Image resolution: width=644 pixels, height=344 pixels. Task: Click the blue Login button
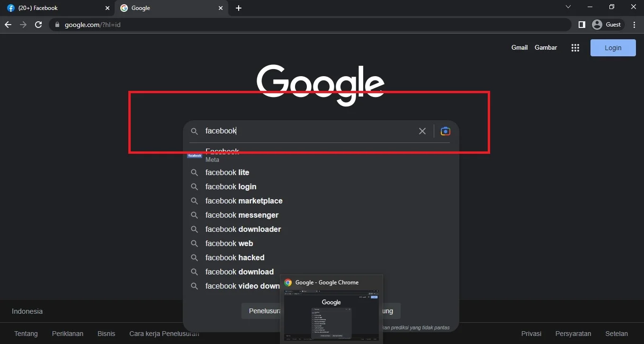(x=613, y=48)
